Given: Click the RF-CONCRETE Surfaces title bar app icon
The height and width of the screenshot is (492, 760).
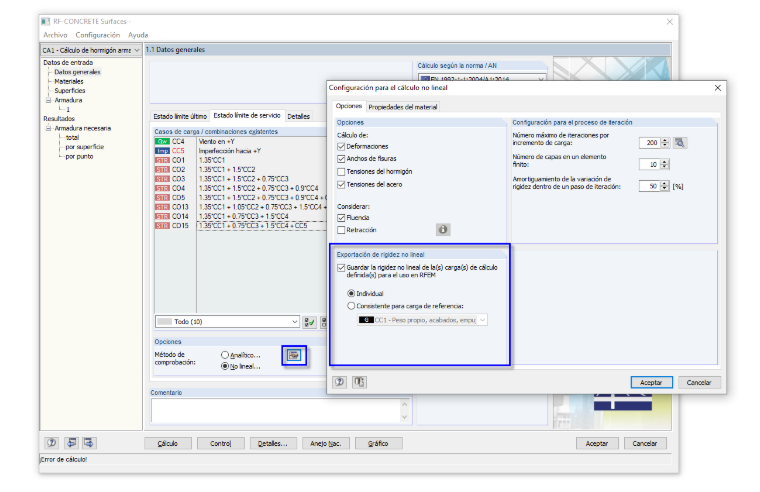Looking at the screenshot, I should point(46,21).
